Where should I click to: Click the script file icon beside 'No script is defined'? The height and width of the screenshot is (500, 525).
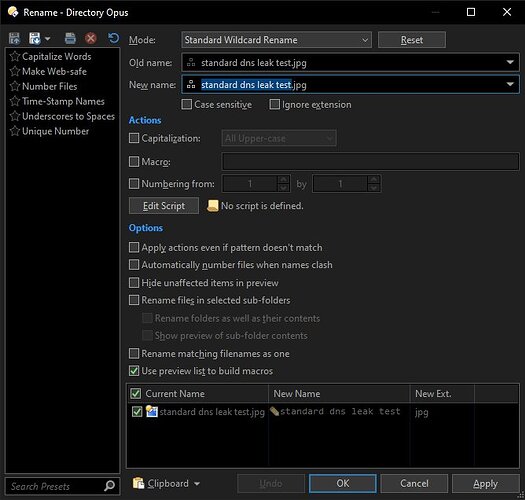click(212, 206)
